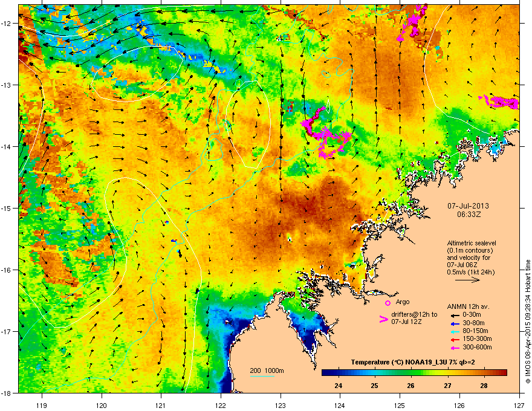Image resolution: width=532 pixels, height=411 pixels.
Task: Click the latitude axis label -15
Action: pyautogui.click(x=7, y=208)
